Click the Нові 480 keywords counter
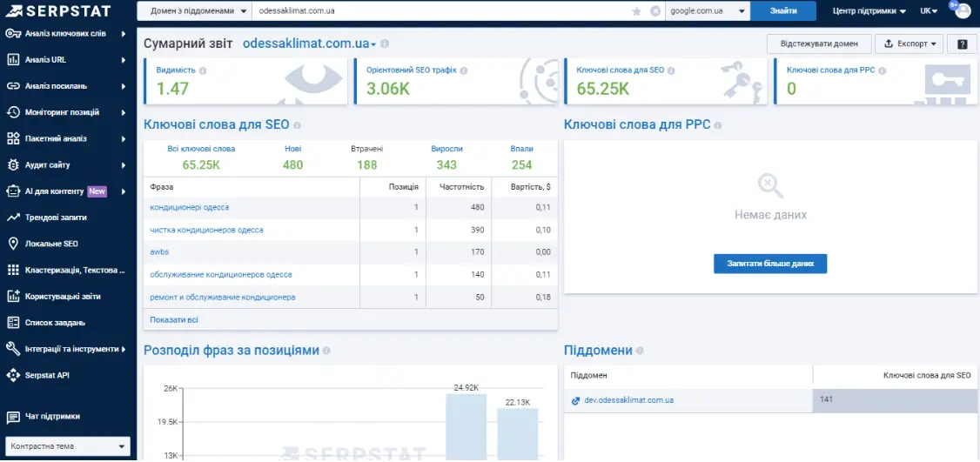 292,158
